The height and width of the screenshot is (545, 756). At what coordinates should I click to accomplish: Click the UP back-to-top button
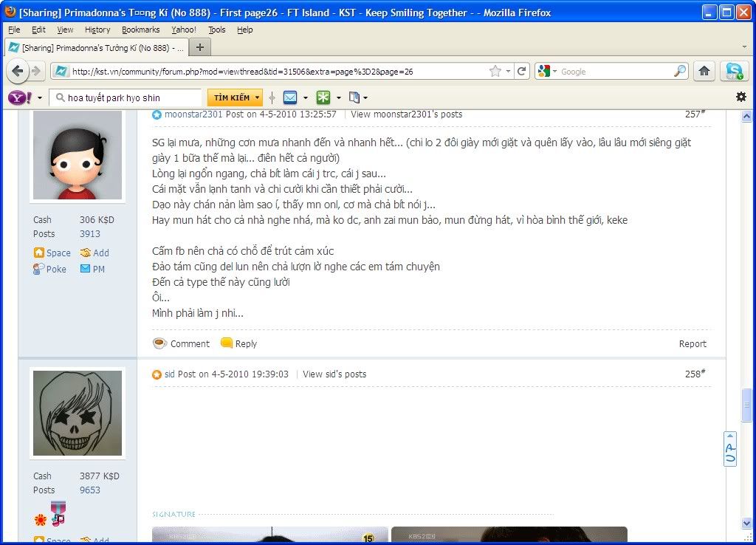730,449
